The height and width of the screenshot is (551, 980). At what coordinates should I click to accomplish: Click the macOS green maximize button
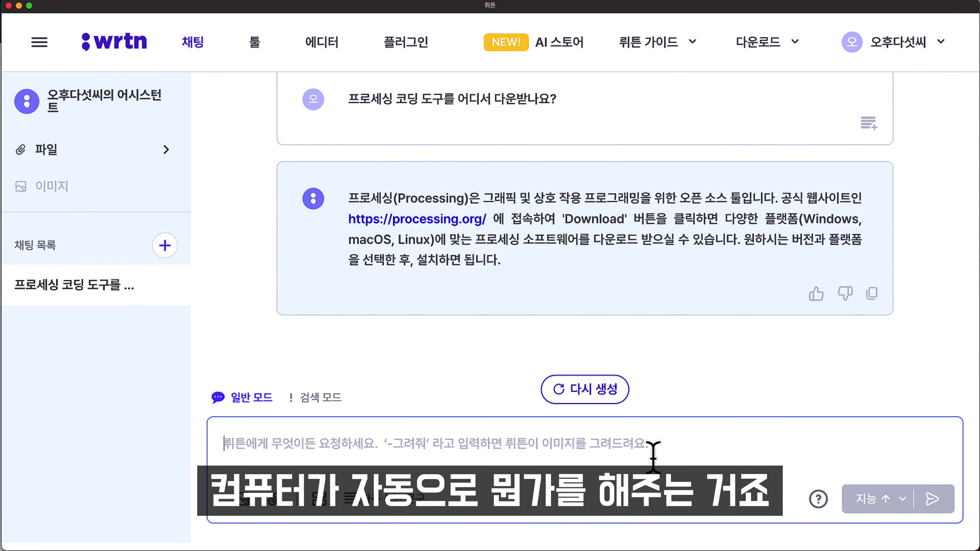click(x=29, y=5)
